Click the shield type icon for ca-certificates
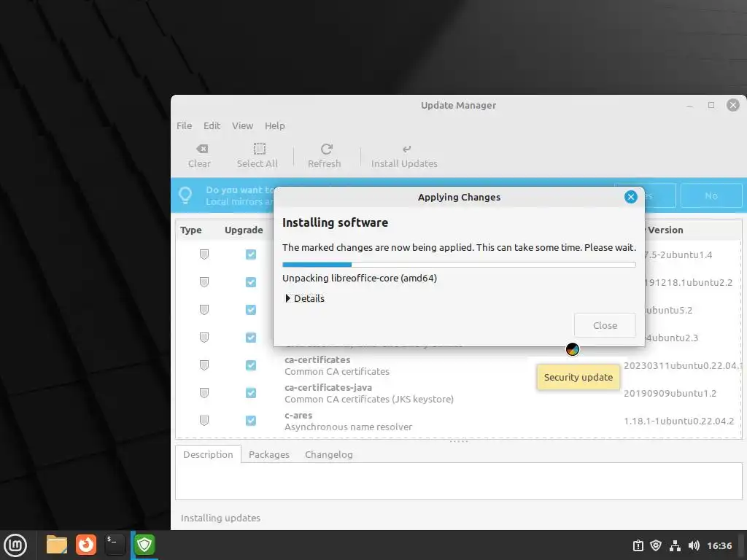This screenshot has width=747, height=560. [204, 365]
